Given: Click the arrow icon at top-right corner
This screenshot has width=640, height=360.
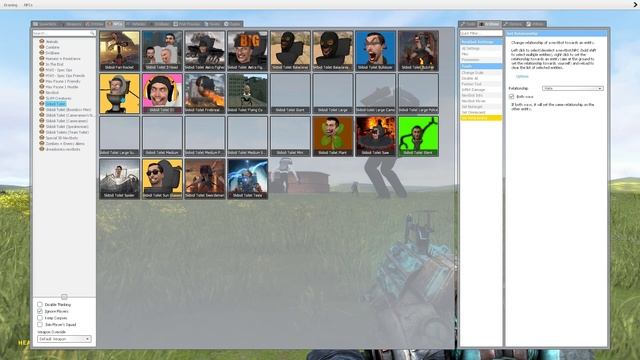Looking at the screenshot, I should (x=636, y=5).
